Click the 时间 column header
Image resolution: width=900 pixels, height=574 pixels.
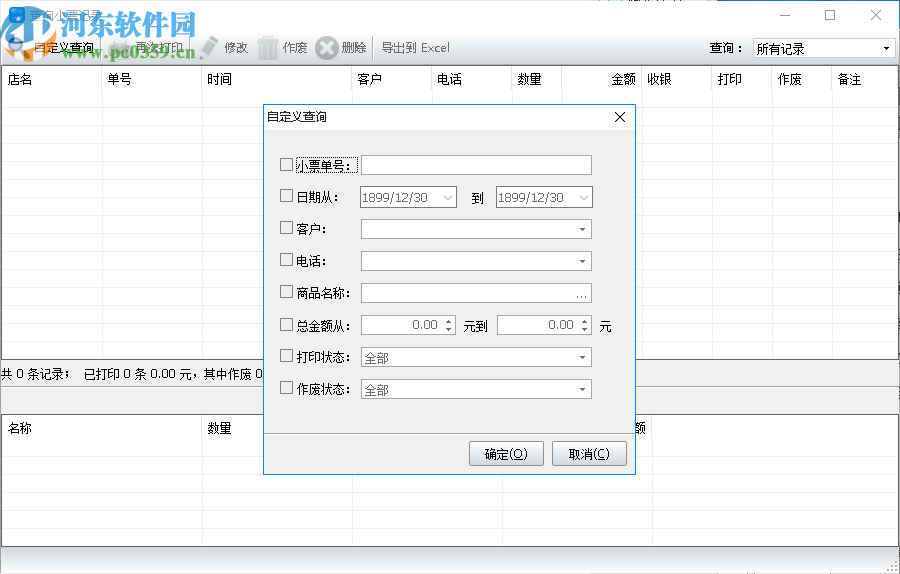tap(277, 79)
